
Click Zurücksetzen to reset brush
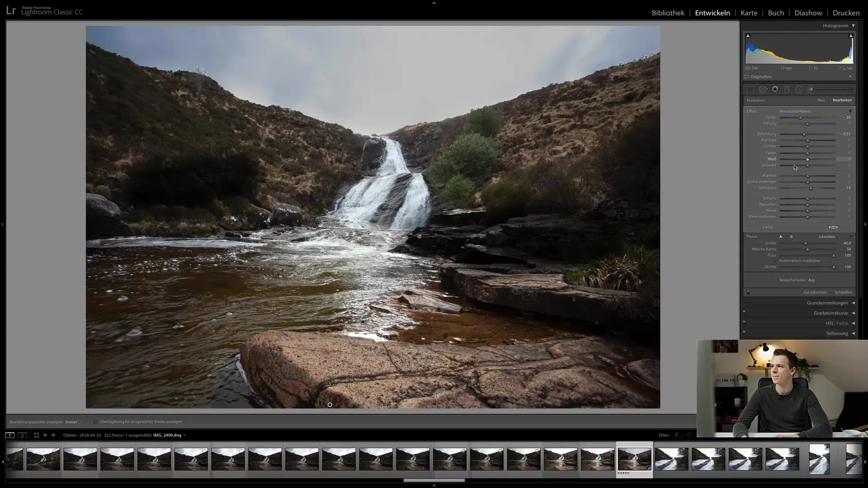click(815, 292)
